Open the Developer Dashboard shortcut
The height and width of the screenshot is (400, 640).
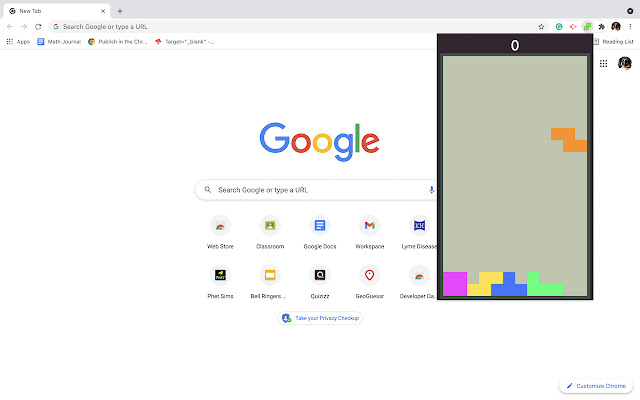pos(419,282)
